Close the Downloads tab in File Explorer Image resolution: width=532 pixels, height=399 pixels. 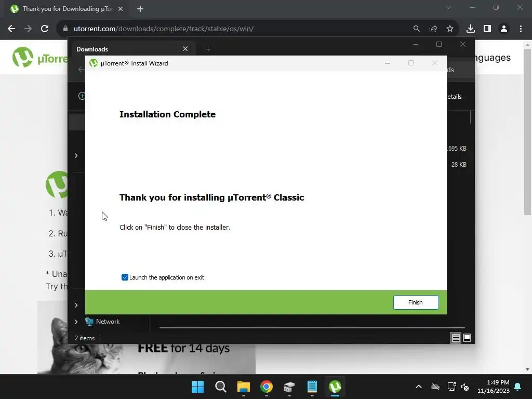pos(185,49)
